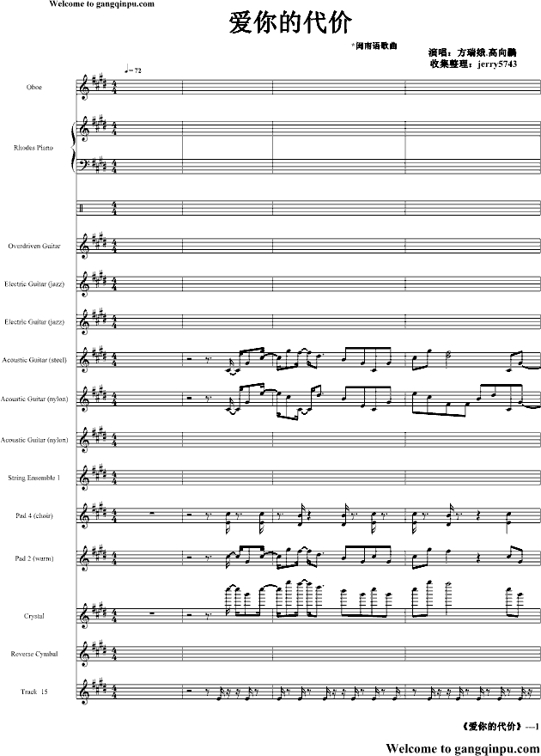The height and width of the screenshot is (756, 541).
Task: Click the page number footer 爱你的代价 ---1
Action: 500,726
